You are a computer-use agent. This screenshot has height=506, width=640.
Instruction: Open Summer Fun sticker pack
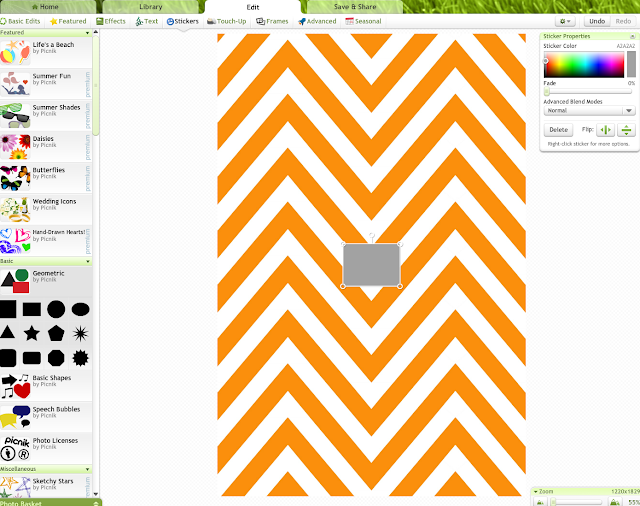[46, 84]
